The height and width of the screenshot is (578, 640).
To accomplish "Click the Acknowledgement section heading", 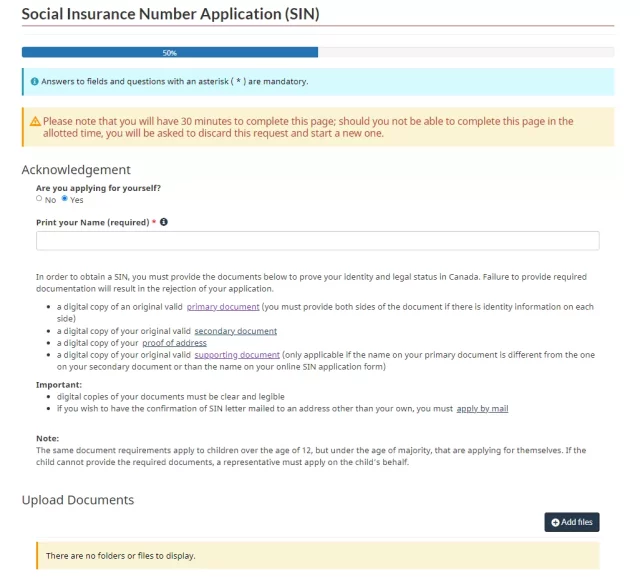I will point(76,170).
